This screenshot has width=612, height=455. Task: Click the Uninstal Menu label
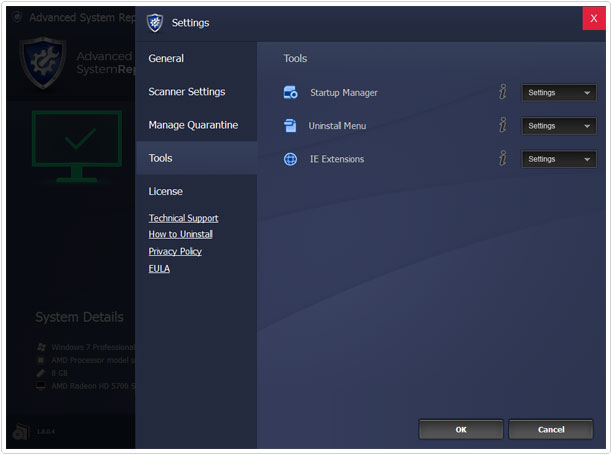337,126
